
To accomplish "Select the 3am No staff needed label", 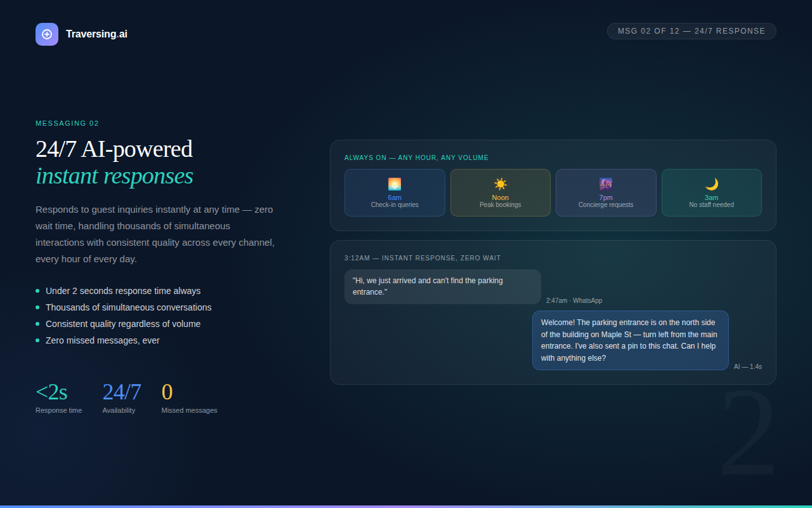I will point(712,201).
